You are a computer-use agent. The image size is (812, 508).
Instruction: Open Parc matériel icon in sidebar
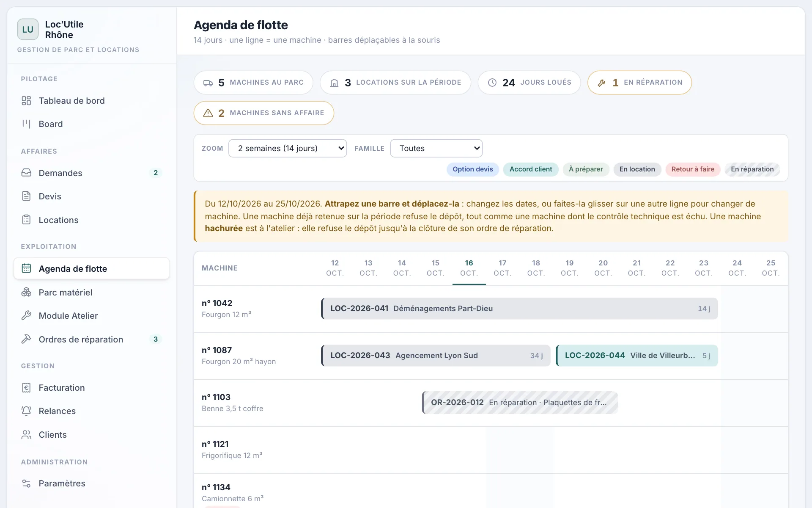26,292
